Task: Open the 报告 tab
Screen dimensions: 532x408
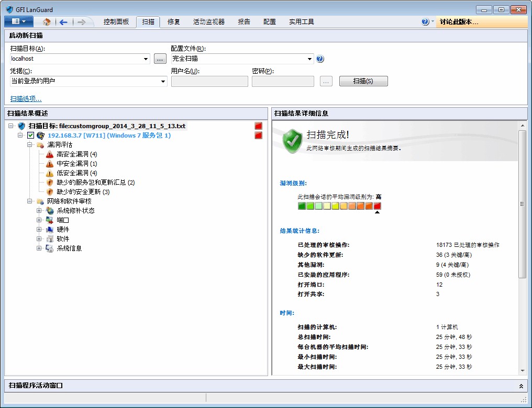Action: tap(244, 21)
